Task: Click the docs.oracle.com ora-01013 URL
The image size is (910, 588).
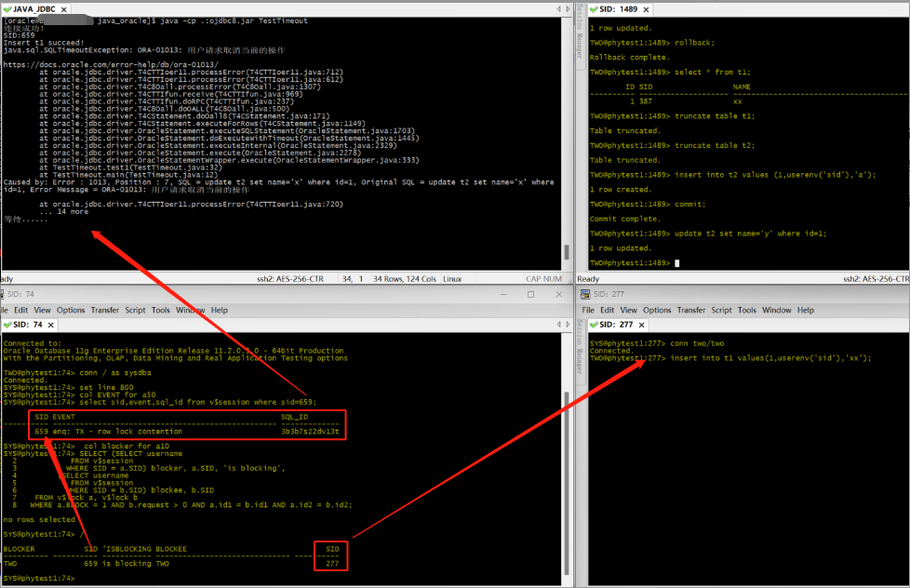Action: [111, 64]
